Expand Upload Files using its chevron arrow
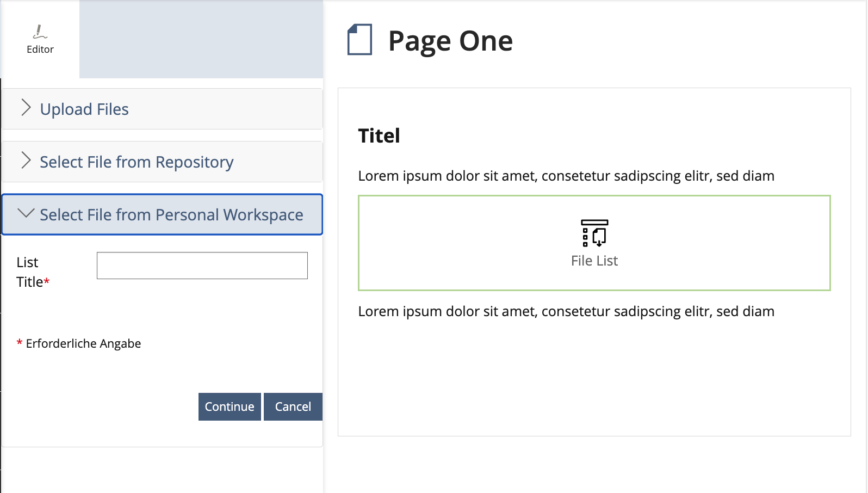This screenshot has width=868, height=493. click(26, 108)
